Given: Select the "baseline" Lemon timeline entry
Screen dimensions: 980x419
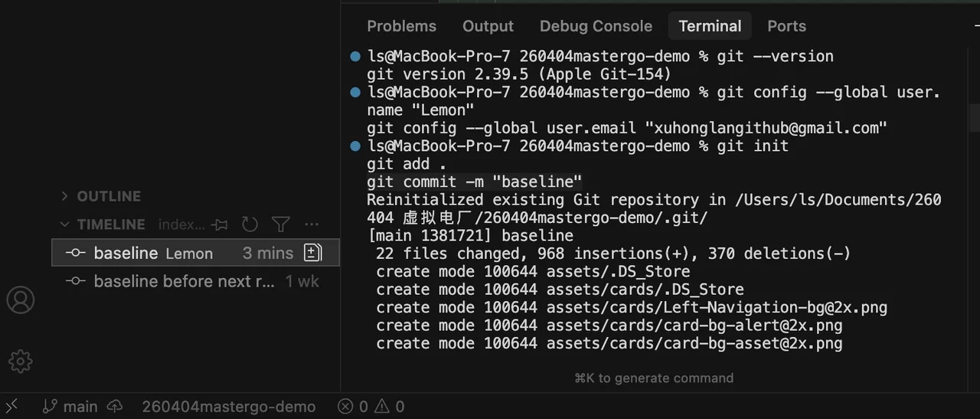Looking at the screenshot, I should click(153, 253).
